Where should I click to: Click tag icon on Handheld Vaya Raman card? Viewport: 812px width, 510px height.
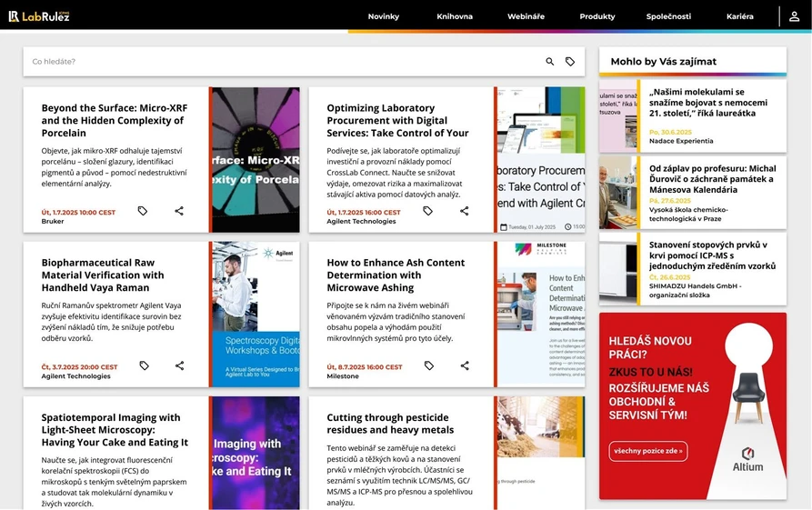(x=144, y=365)
